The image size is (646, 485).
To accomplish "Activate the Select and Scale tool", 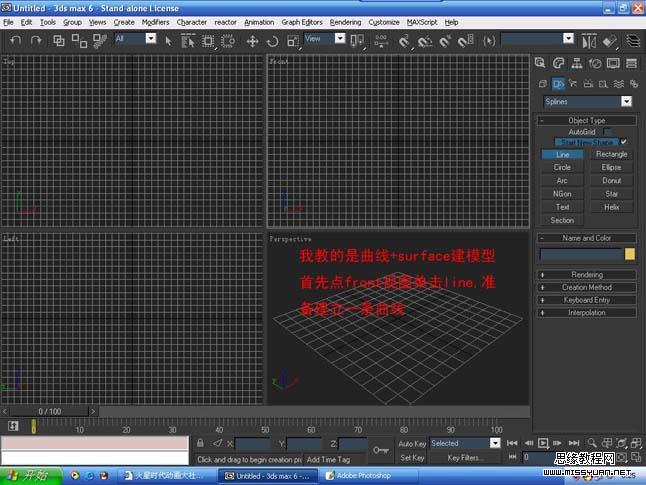I will [x=293, y=41].
